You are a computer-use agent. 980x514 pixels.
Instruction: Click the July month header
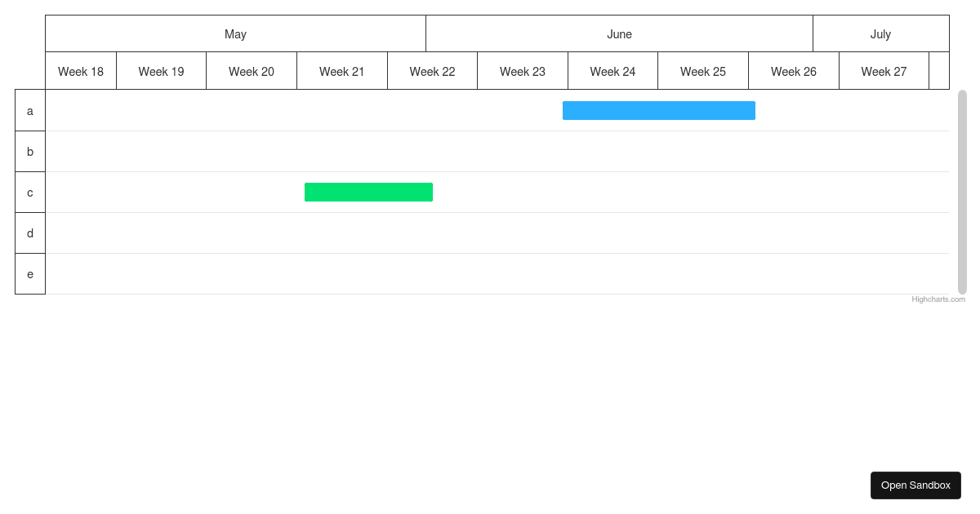pos(880,34)
